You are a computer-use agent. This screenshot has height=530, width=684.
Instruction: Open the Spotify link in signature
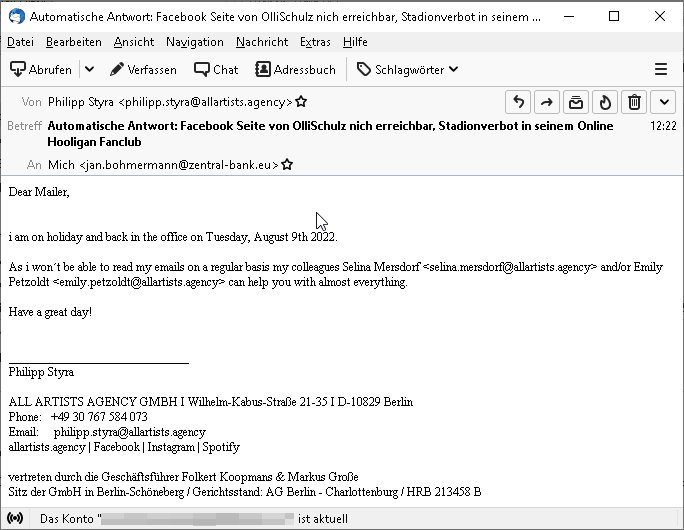[221, 447]
